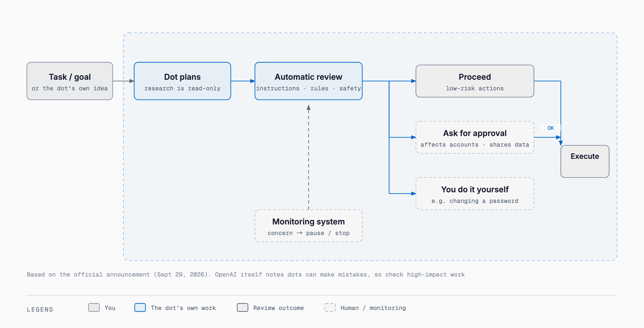Click the Automatic review node
The width and height of the screenshot is (644, 328).
[308, 81]
